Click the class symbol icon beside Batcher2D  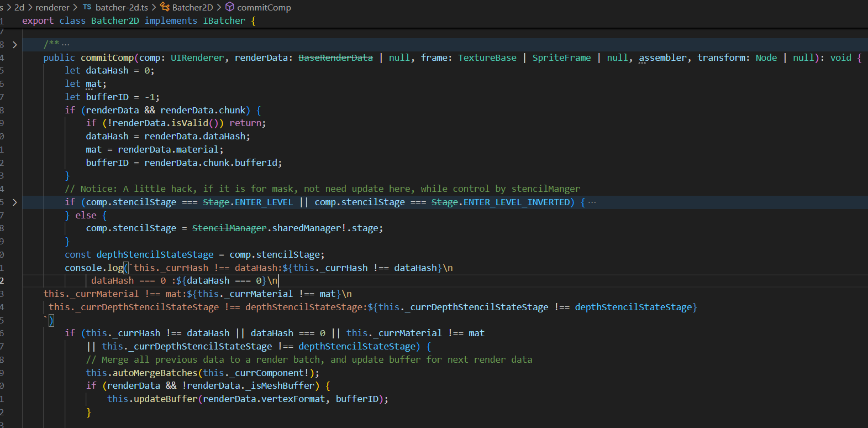click(165, 7)
